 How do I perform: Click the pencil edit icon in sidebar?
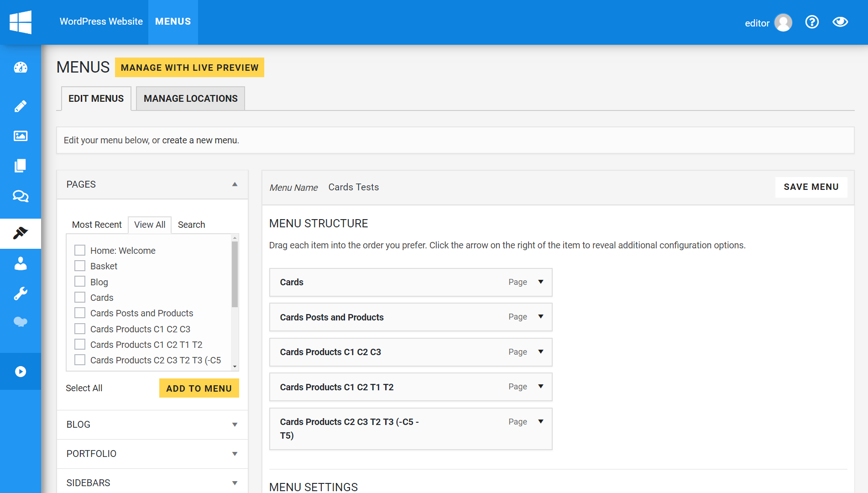[x=21, y=106]
